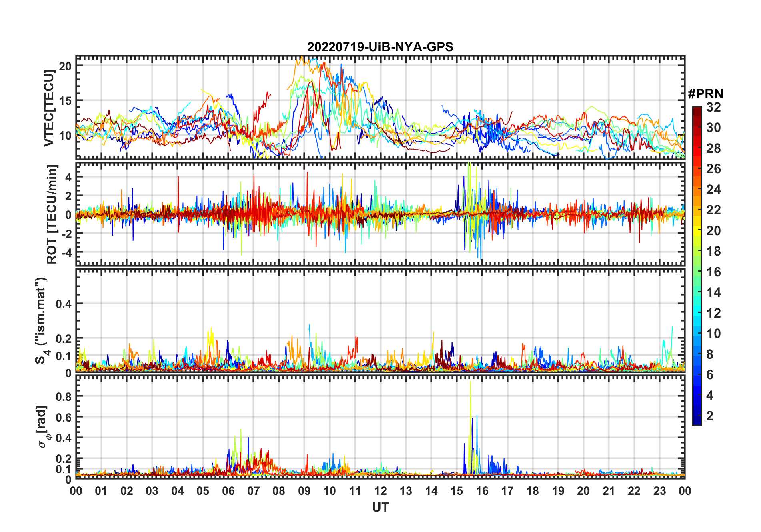Click hour 03 on the UT axis
Image resolution: width=761 pixels, height=532 pixels.
[x=152, y=491]
